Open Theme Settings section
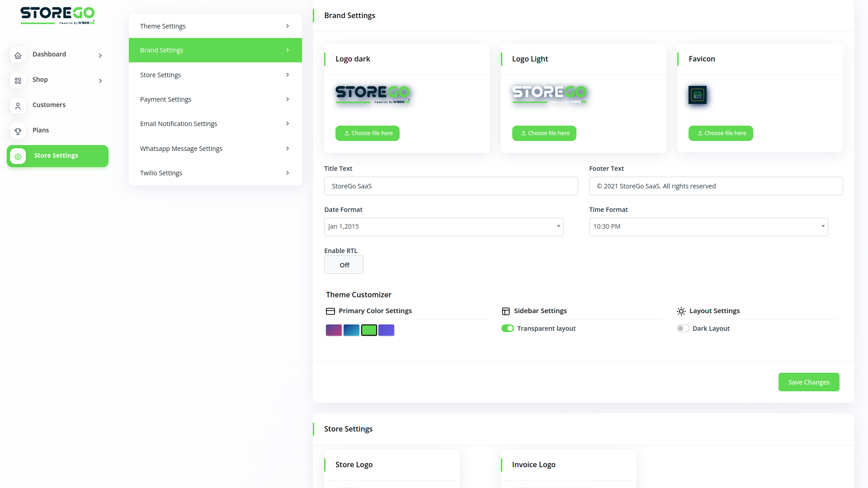This screenshot has height=488, width=868. [x=215, y=26]
